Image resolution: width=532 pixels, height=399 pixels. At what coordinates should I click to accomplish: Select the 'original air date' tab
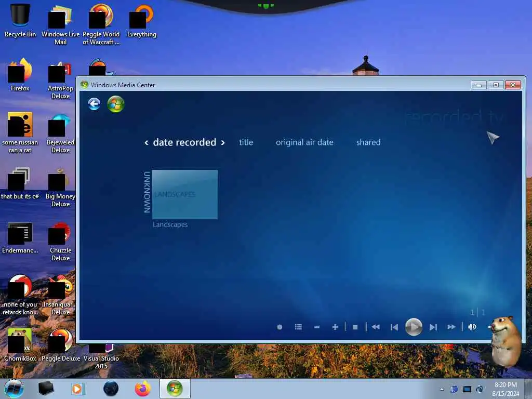(304, 142)
